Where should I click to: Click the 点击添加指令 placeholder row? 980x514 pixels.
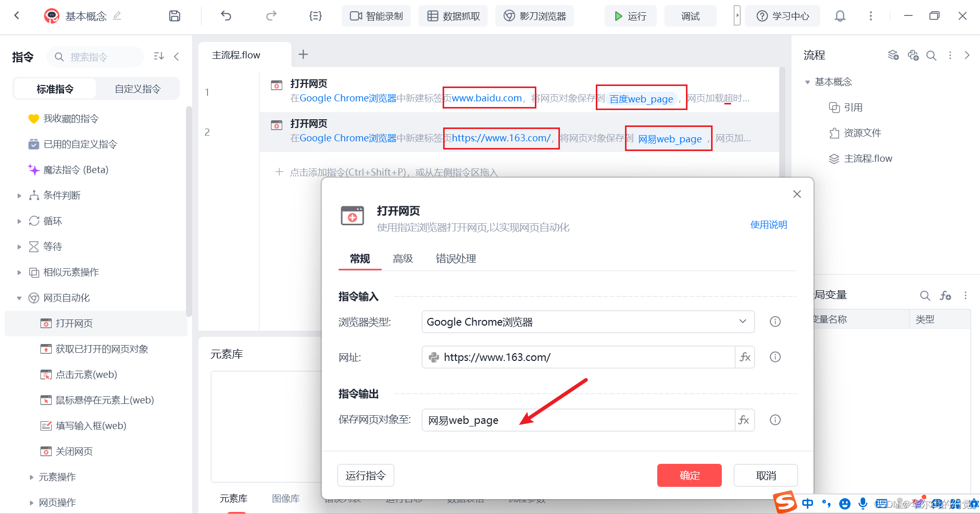pos(386,172)
